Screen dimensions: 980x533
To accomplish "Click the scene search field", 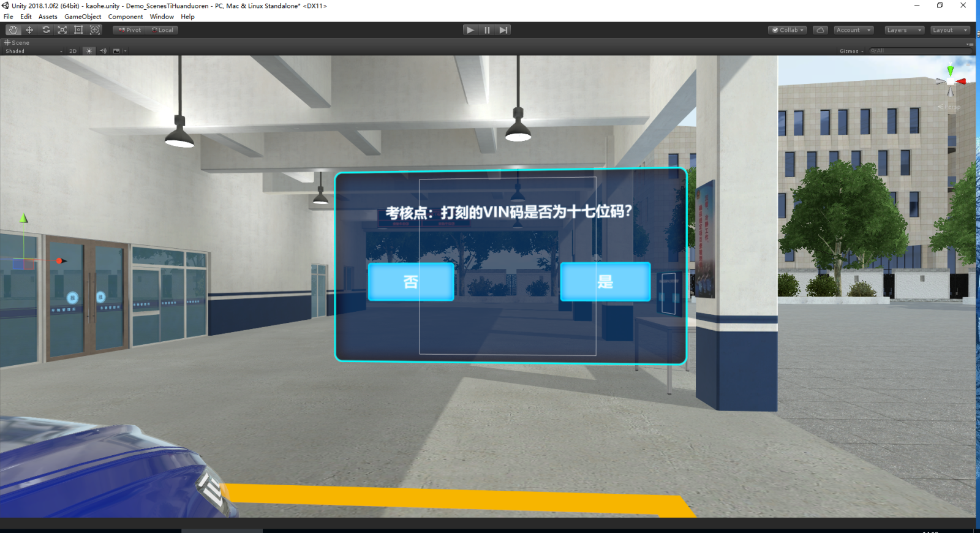I will click(919, 51).
